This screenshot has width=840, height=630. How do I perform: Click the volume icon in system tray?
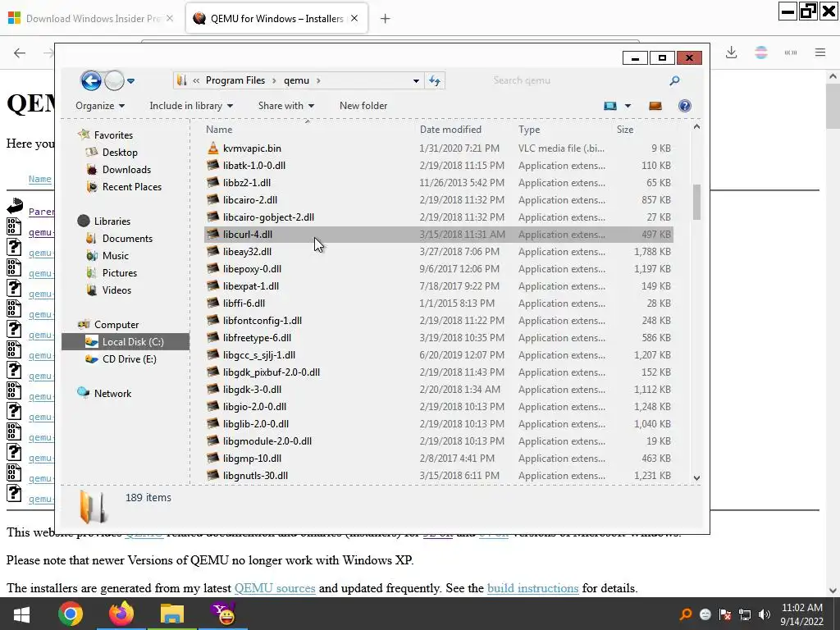(x=765, y=614)
